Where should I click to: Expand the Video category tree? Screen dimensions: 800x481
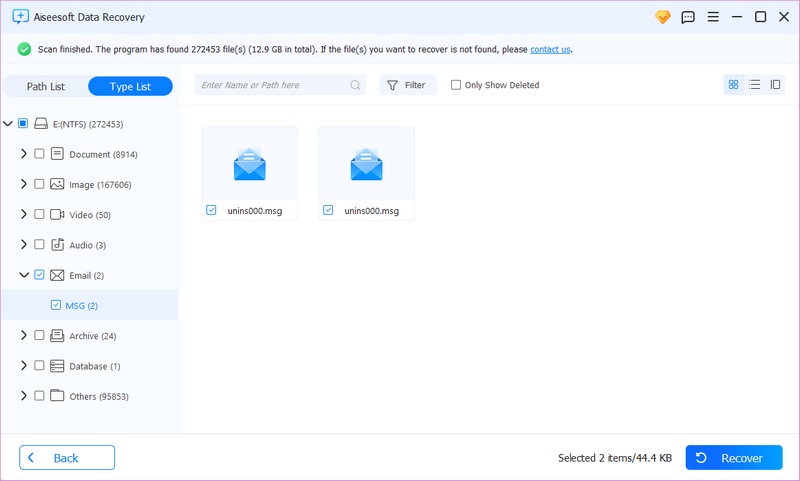23,215
